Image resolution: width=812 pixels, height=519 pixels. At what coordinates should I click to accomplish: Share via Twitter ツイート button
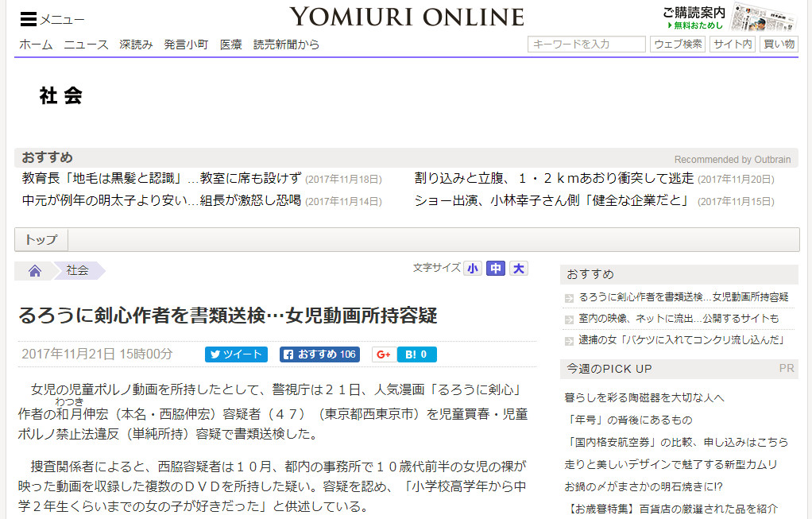point(236,354)
